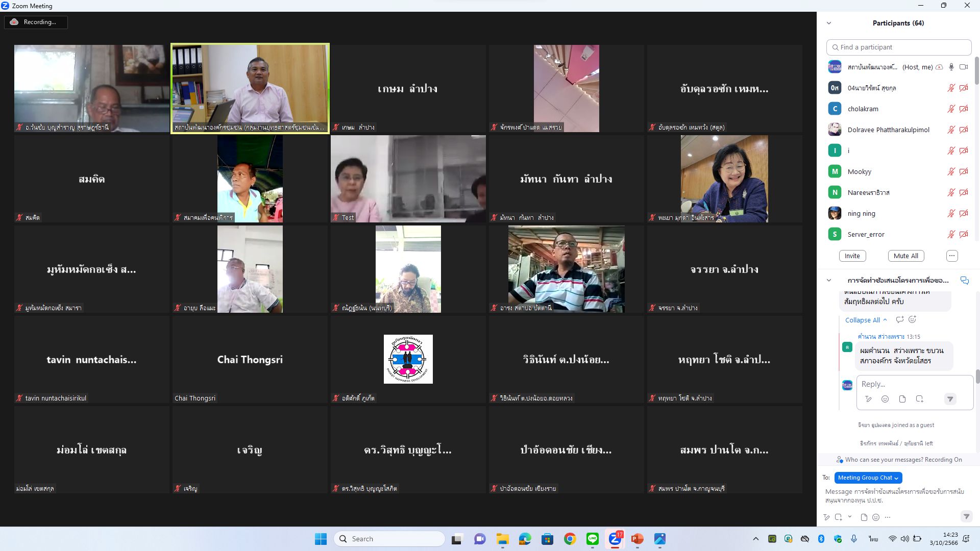The image size is (980, 551).
Task: Collapse the Participants (64) panel
Action: pos(829,23)
